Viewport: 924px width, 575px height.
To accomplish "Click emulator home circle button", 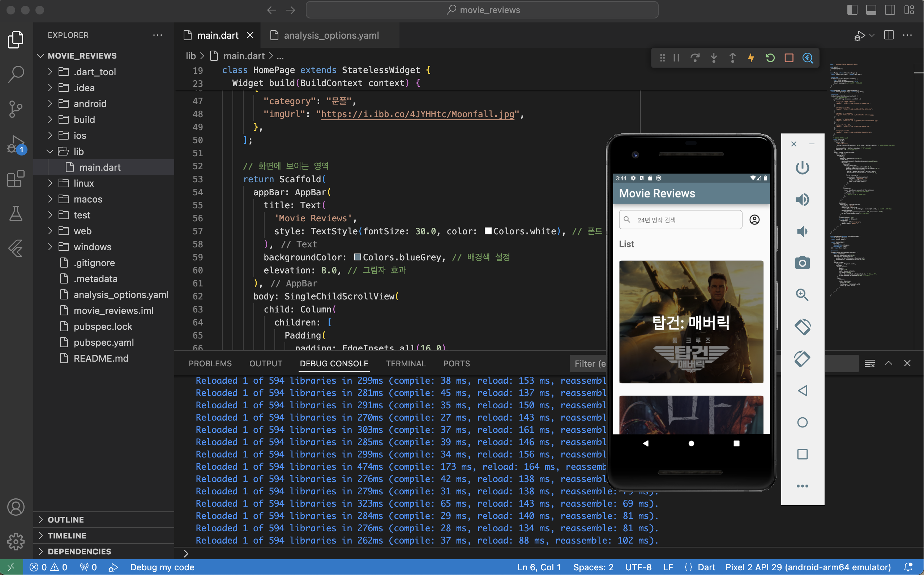I will (x=803, y=422).
